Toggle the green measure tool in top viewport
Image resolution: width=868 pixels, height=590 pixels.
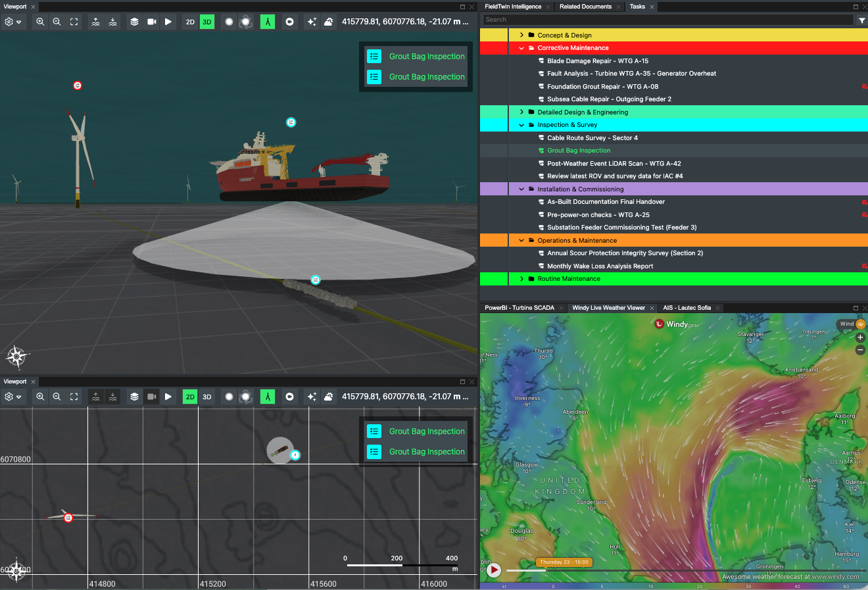268,22
